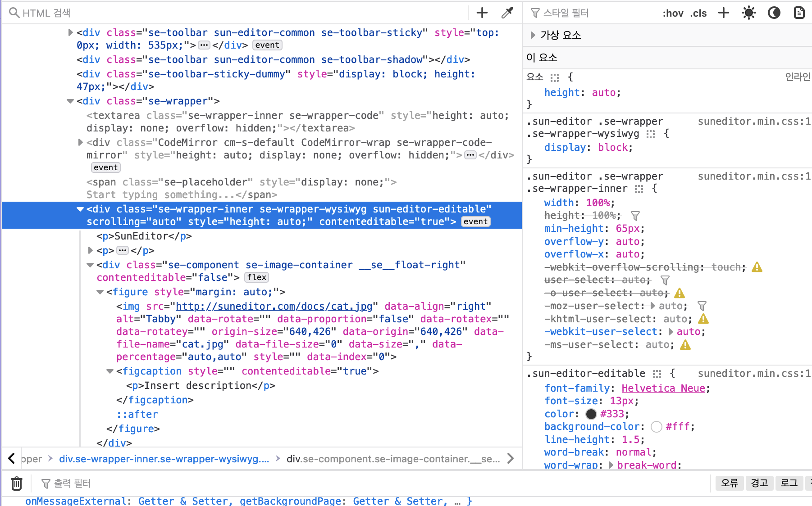Toggle the :hov pseudo-class panel
This screenshot has width=812, height=506.
[673, 13]
